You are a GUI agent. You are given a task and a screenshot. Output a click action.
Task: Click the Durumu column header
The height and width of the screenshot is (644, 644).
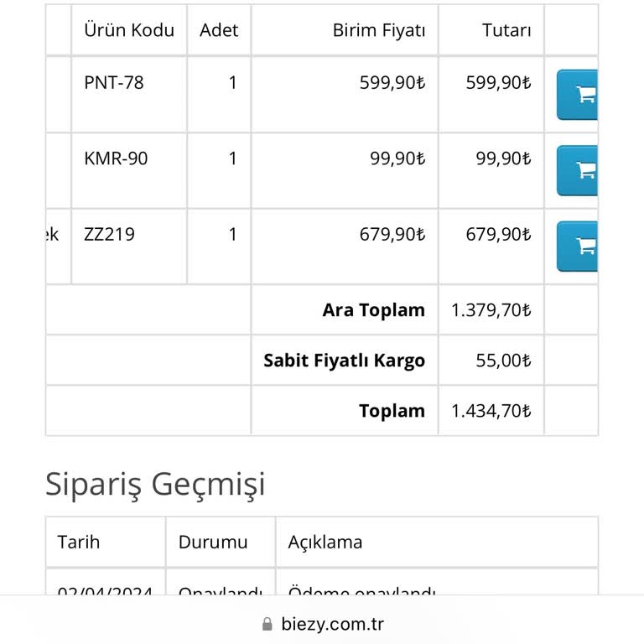(213, 543)
